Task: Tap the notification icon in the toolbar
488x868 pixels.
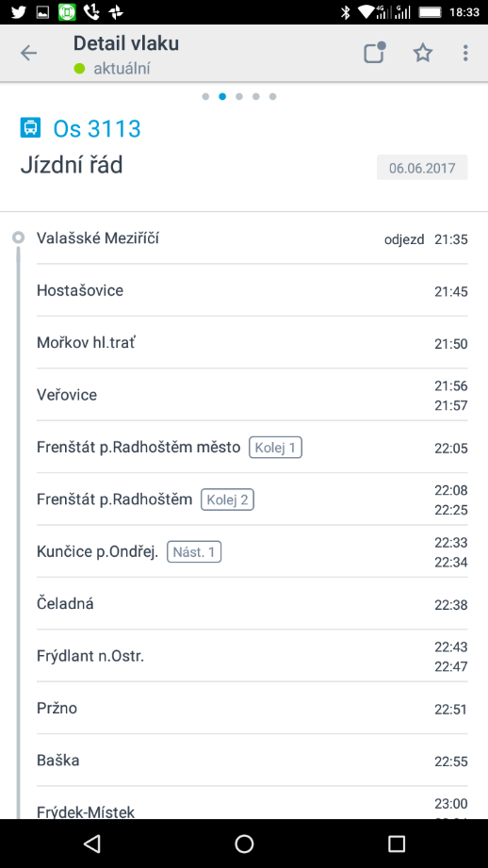Action: coord(375,53)
